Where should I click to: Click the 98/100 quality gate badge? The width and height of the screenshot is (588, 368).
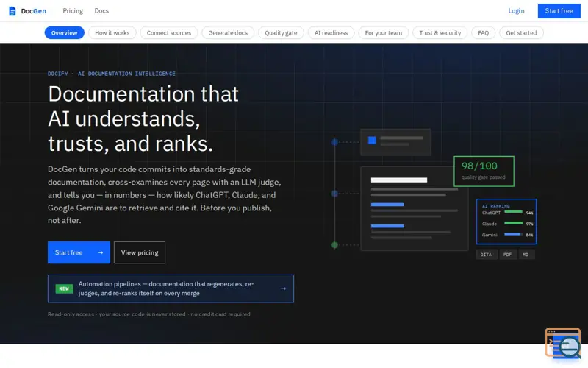click(x=484, y=171)
